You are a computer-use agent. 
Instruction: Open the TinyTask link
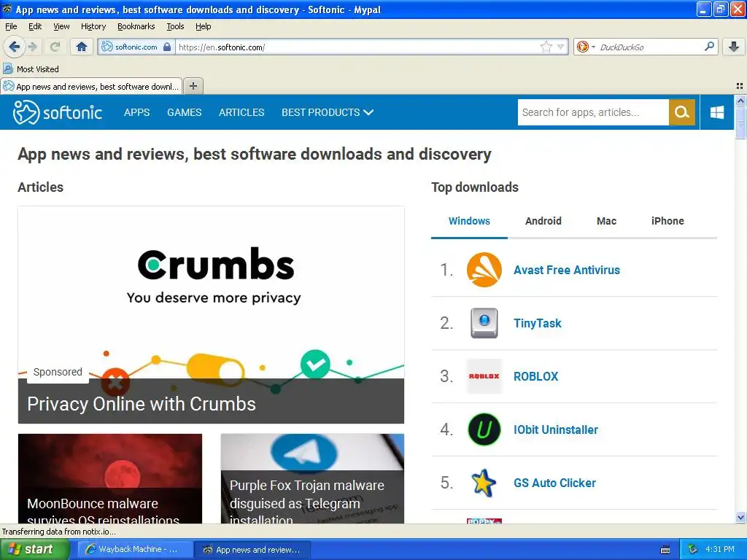(538, 323)
